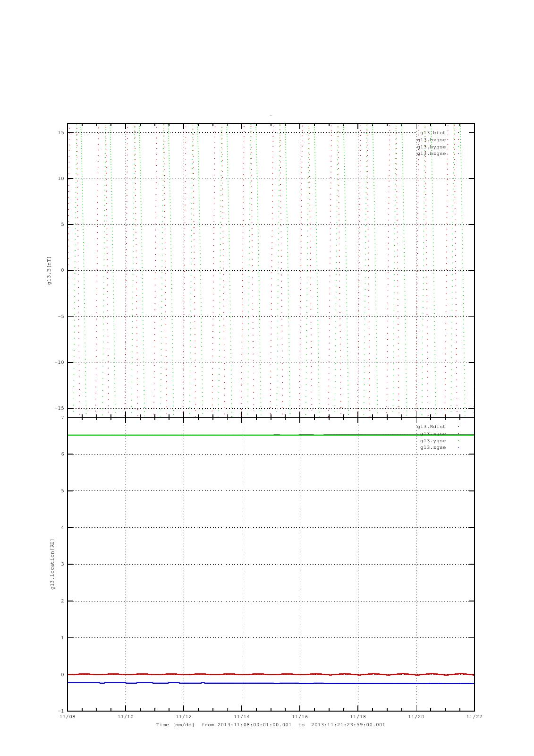Screen dimensions: 534x756
Task: Click the red wavy line near zero
Action: click(x=212, y=674)
